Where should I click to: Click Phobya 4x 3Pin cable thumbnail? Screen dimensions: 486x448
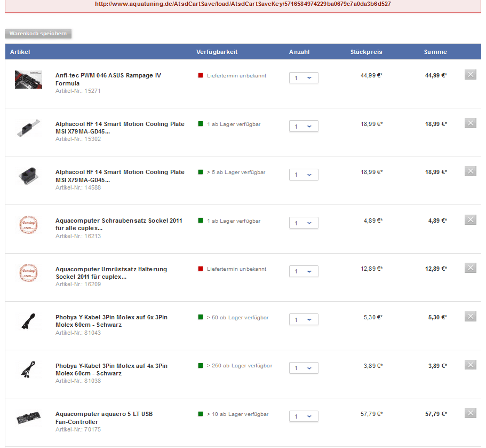[x=28, y=369]
